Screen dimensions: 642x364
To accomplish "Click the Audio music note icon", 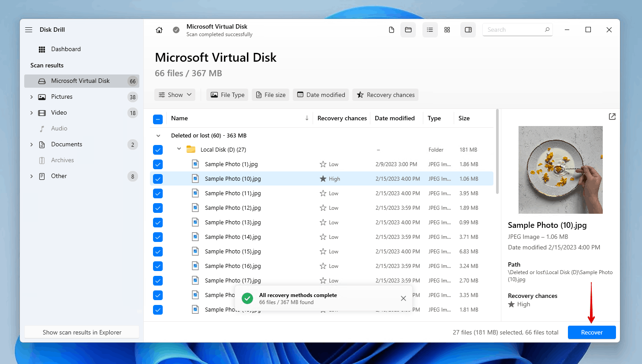I will point(42,129).
